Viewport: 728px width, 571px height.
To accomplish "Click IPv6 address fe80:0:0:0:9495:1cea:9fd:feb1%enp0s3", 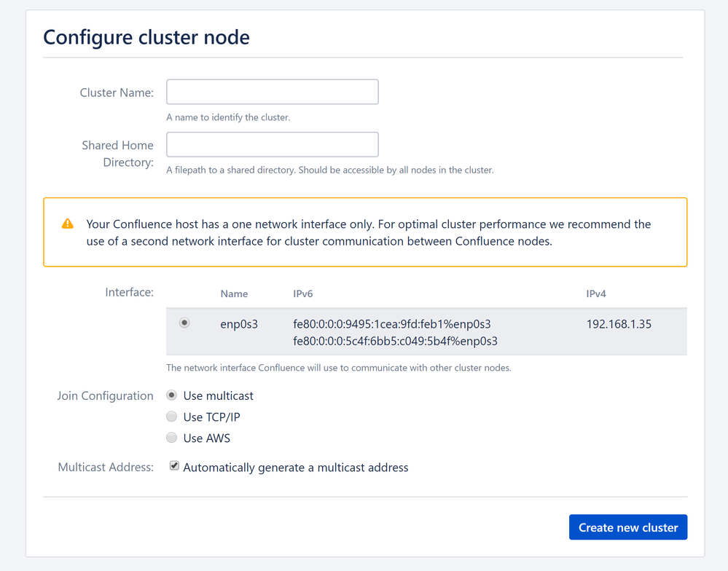I will [x=392, y=324].
